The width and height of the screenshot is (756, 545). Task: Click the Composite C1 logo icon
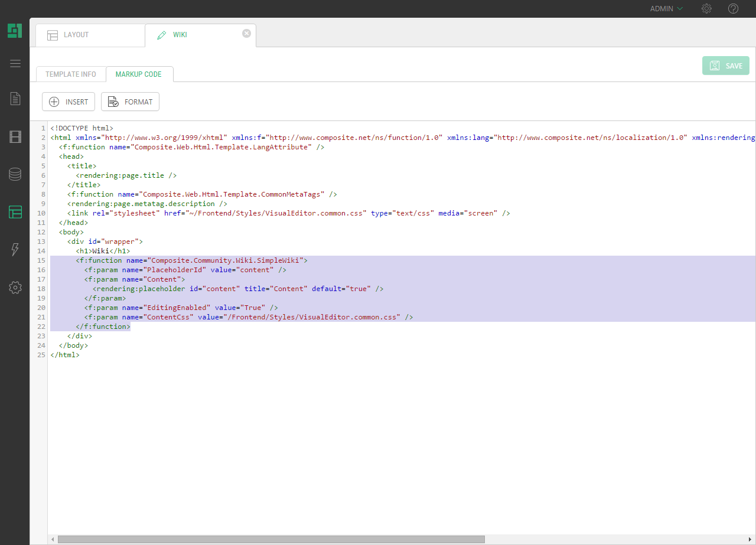15,31
